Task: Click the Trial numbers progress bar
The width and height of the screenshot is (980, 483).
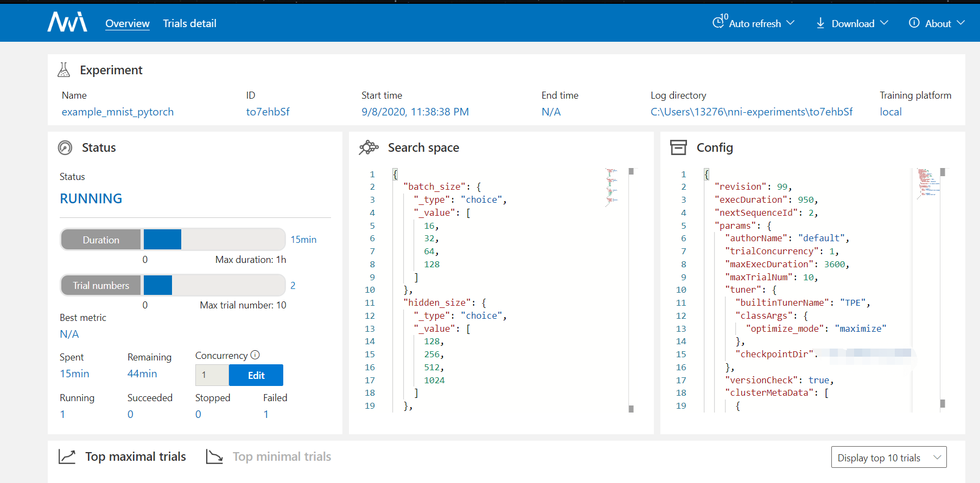Action: point(173,285)
